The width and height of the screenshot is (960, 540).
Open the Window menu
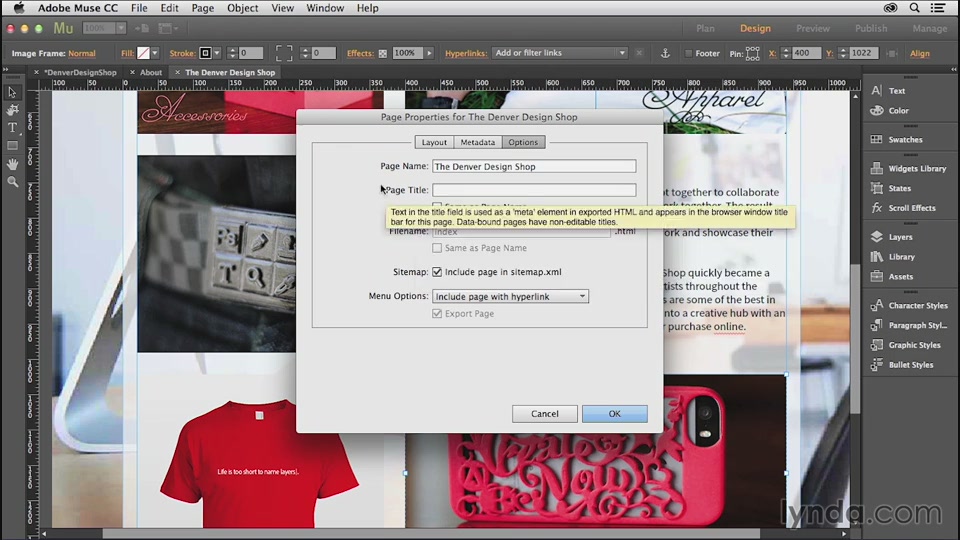pyautogui.click(x=324, y=8)
